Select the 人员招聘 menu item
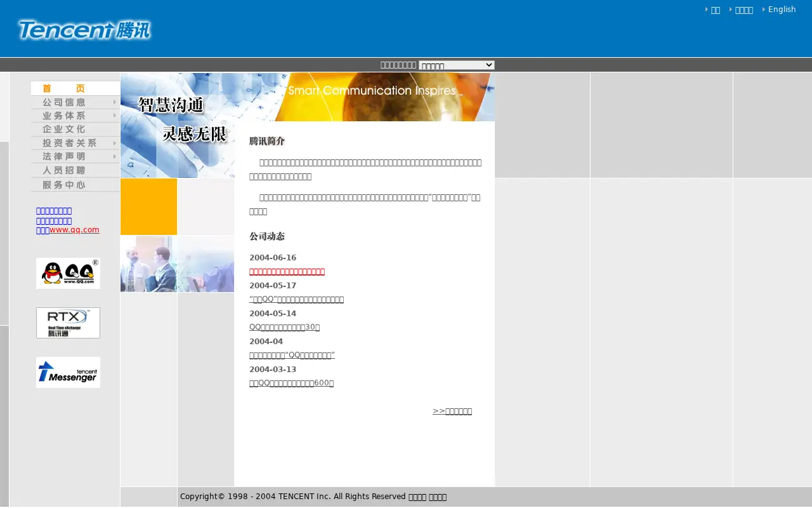 [75, 170]
